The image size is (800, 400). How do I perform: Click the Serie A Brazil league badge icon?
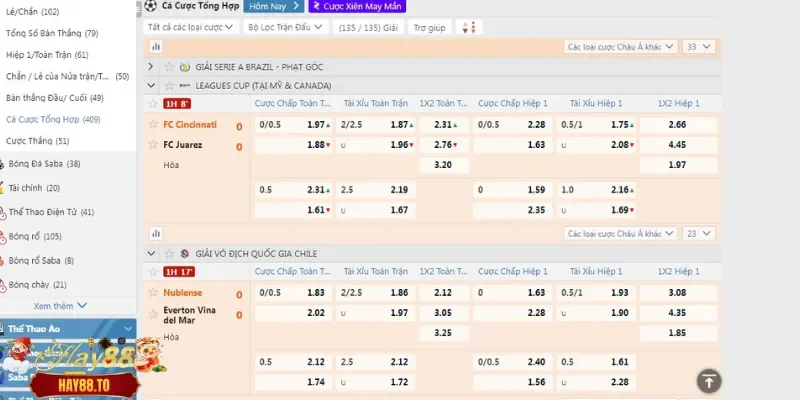coord(183,67)
